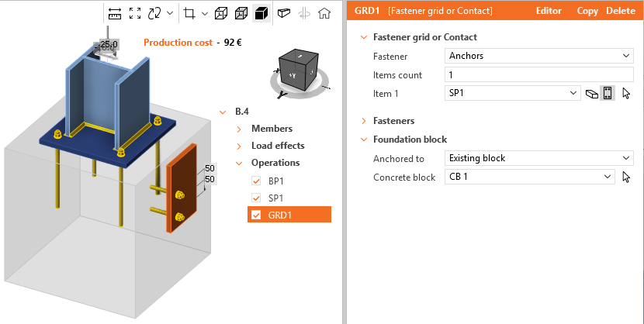Viewport: 644px width, 324px height.
Task: Select the dimension measuring ruler tool
Action: [115, 13]
